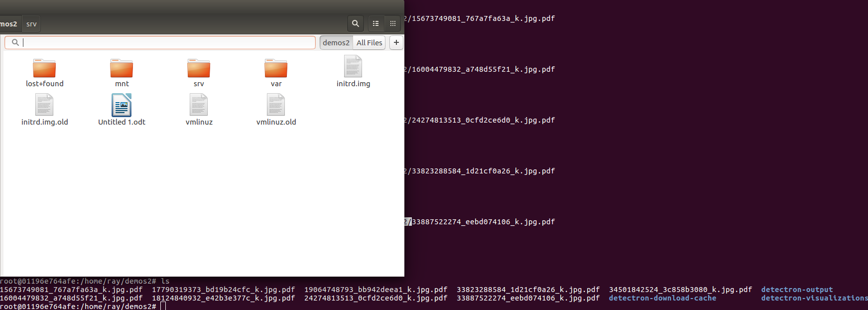Select the initrd.img.old file
Image resolution: width=868 pixels, height=310 pixels.
point(44,110)
